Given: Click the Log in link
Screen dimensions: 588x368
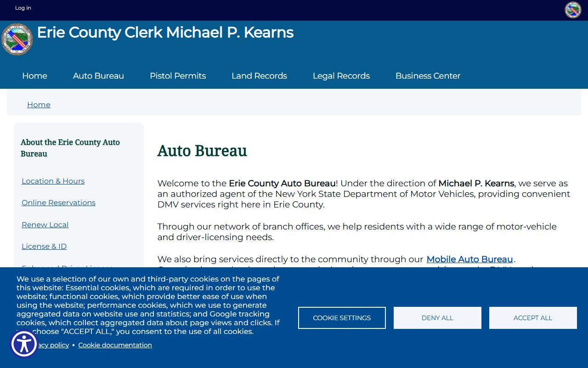Looking at the screenshot, I should 23,8.
